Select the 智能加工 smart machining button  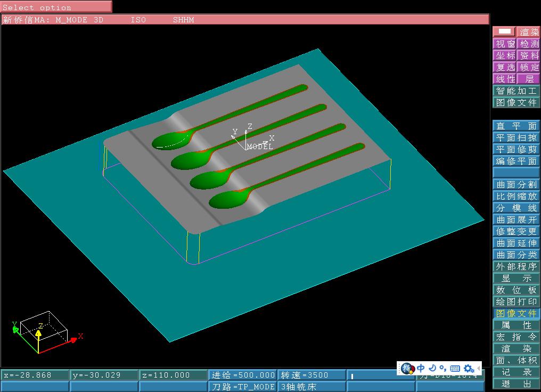tap(516, 91)
